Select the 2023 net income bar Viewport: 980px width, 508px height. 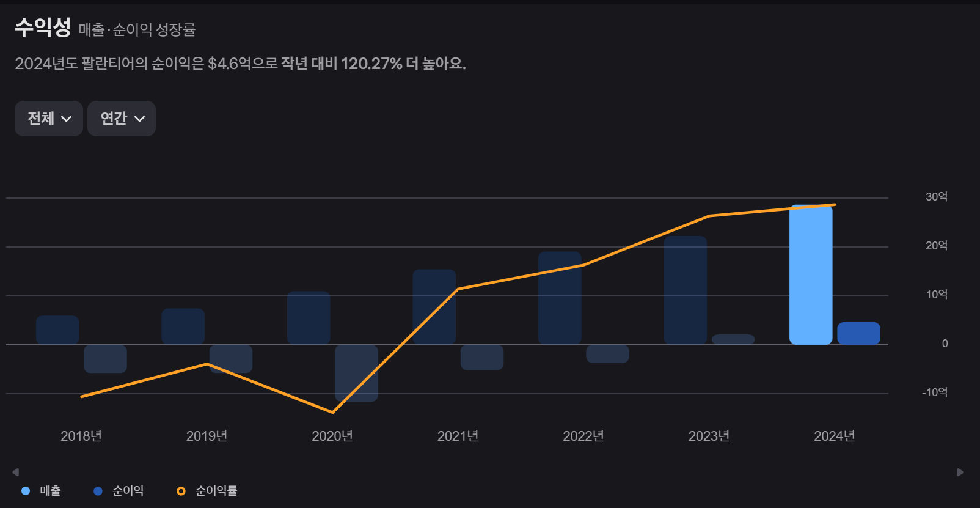(x=733, y=339)
